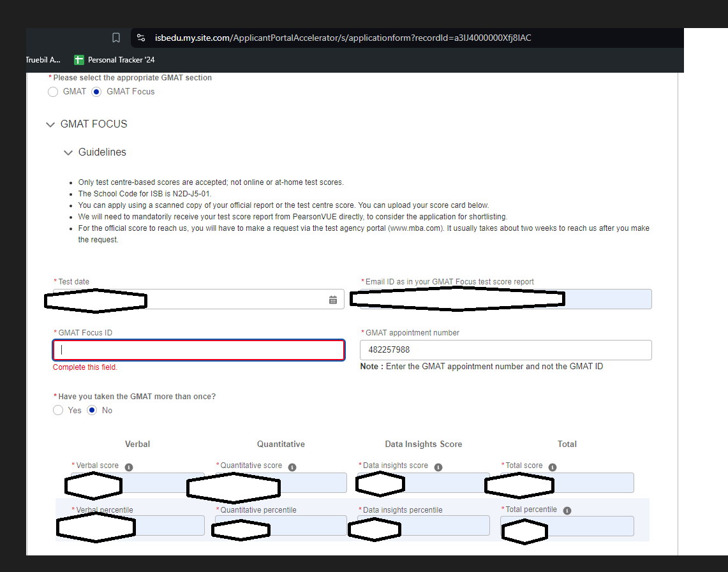
Task: Select the GMAT Focus radio button
Action: coord(96,92)
